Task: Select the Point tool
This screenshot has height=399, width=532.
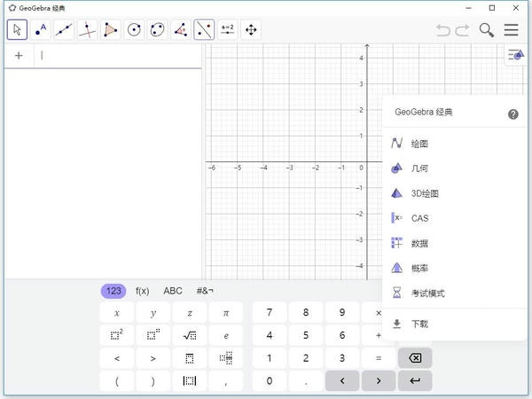Action: [x=41, y=30]
